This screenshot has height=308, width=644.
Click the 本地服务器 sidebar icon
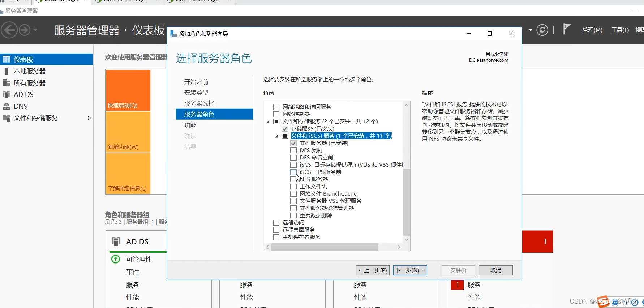(7, 71)
